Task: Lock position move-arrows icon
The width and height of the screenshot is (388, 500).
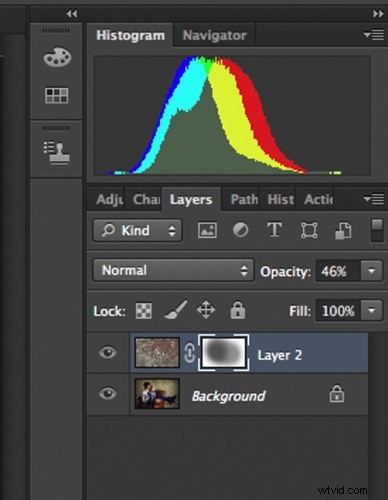Action: point(206,310)
